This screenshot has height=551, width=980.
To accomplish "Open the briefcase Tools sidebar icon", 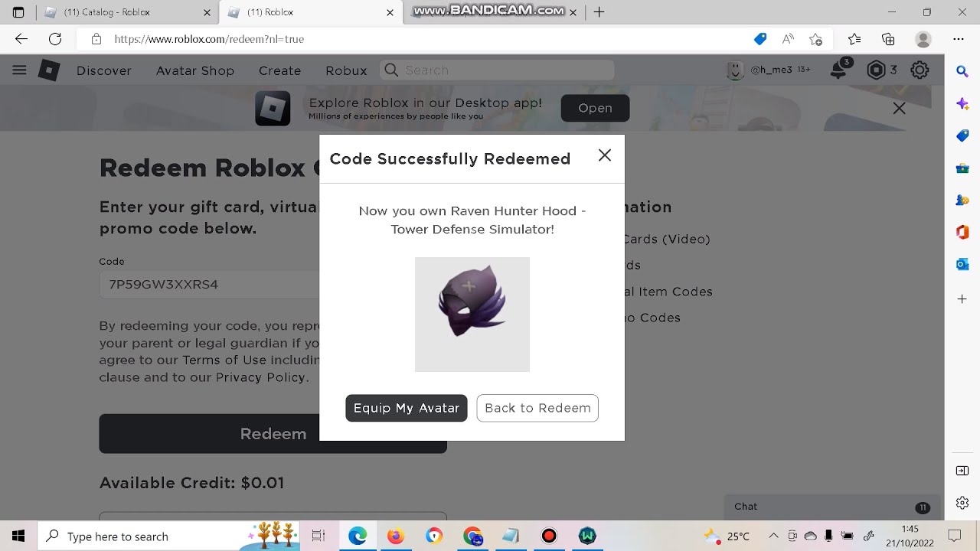I will point(962,168).
